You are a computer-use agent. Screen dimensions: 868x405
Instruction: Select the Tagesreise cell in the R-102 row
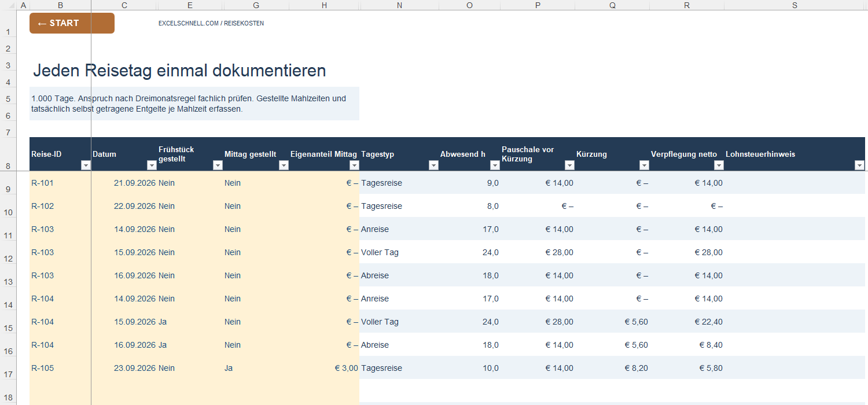coord(399,206)
